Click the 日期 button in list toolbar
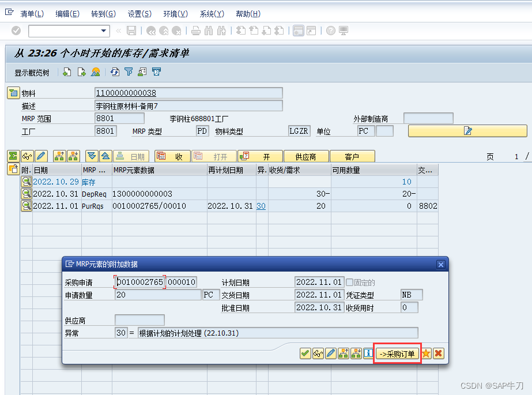 (x=133, y=156)
